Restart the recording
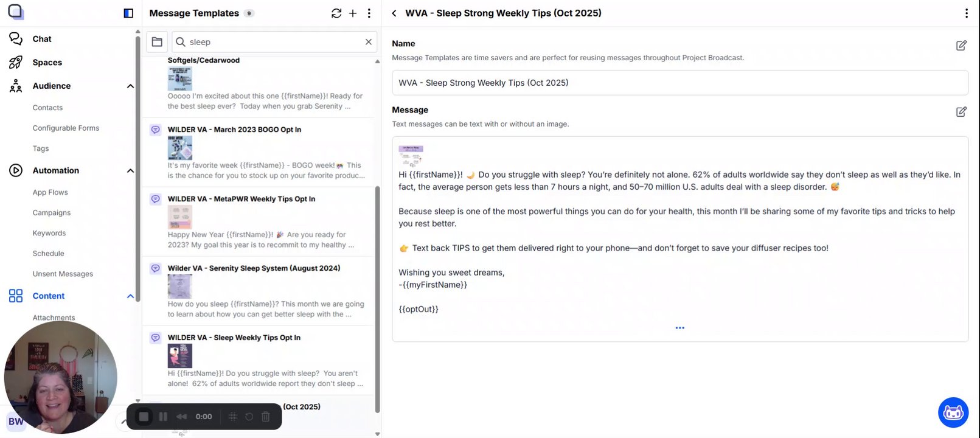The width and height of the screenshot is (980, 438). [249, 417]
